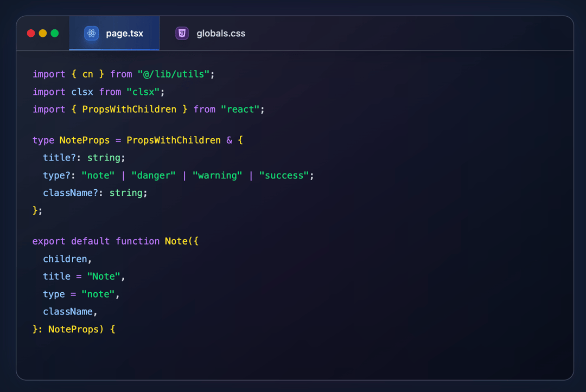Click the "warning" union value
The width and height of the screenshot is (586, 392).
point(217,176)
